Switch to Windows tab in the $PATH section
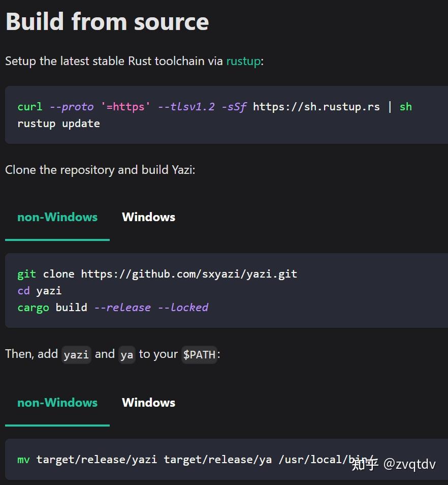Screen dimensions: 448x485 [148, 403]
